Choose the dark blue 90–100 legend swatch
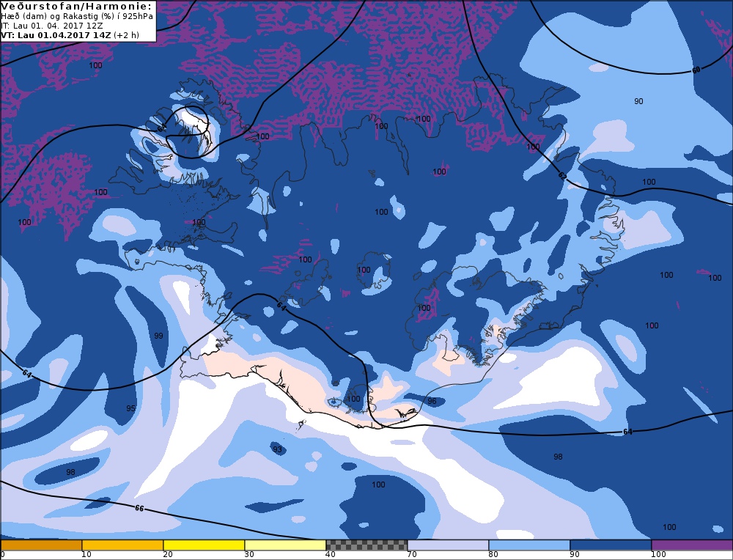733x560 pixels. pos(611,545)
